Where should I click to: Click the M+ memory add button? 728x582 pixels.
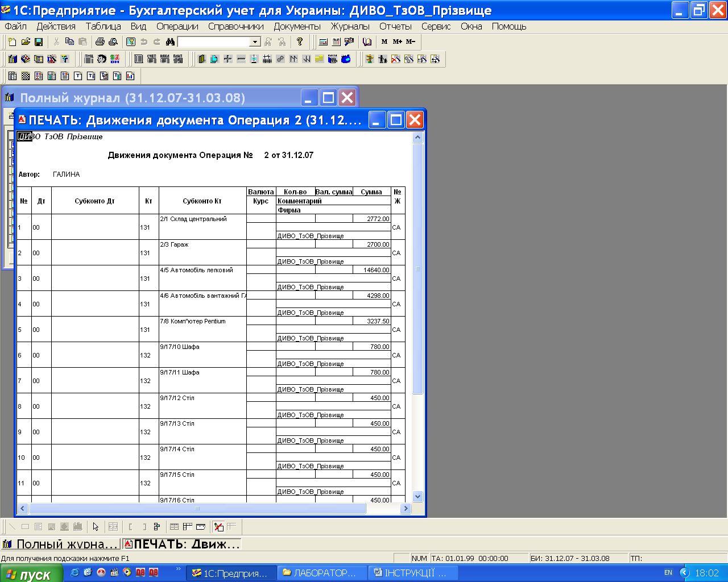click(x=398, y=41)
